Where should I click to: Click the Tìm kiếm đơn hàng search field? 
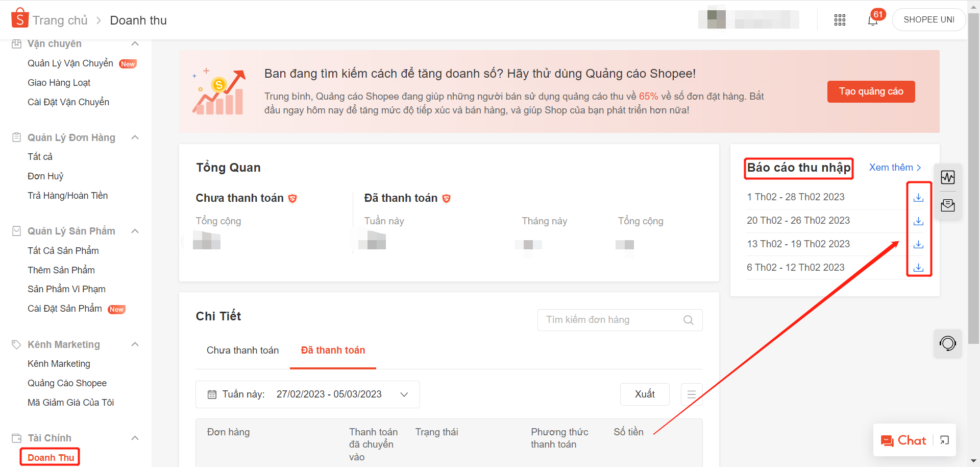(x=612, y=320)
